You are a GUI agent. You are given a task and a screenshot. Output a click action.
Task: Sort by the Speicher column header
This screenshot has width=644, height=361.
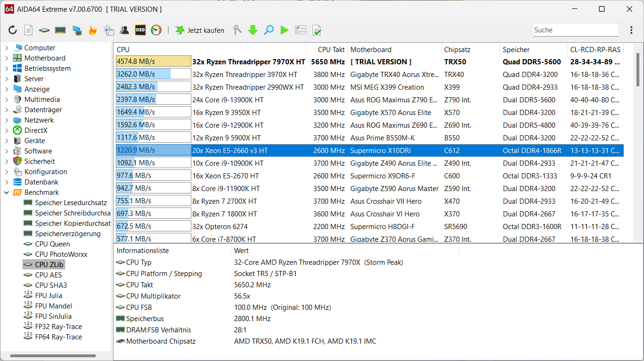tap(533, 49)
